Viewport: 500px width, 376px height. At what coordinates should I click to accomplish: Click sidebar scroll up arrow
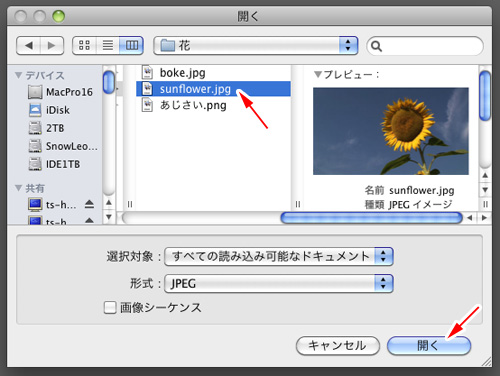[109, 202]
